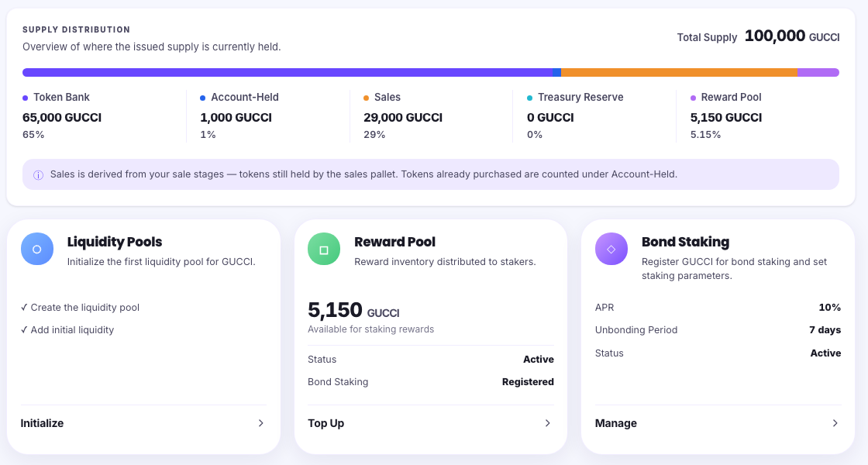Click the purple Bond Staking diamond icon
The image size is (868, 465).
coord(611,249)
